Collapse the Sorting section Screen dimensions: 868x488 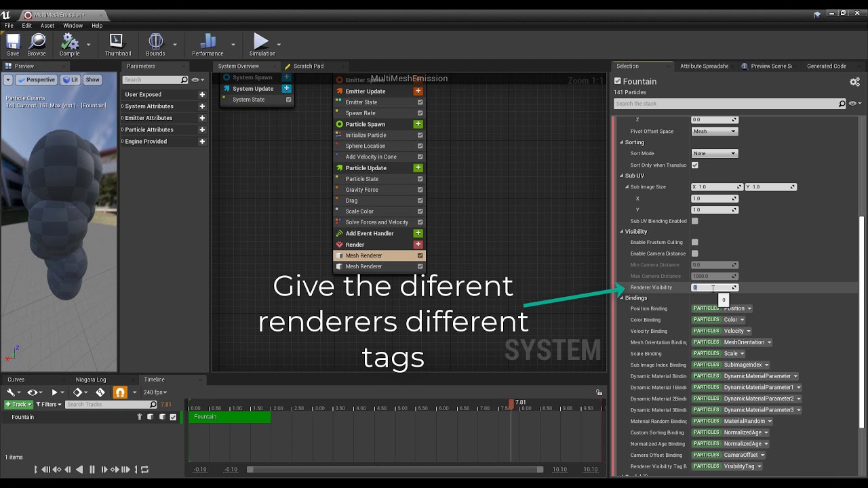point(621,142)
